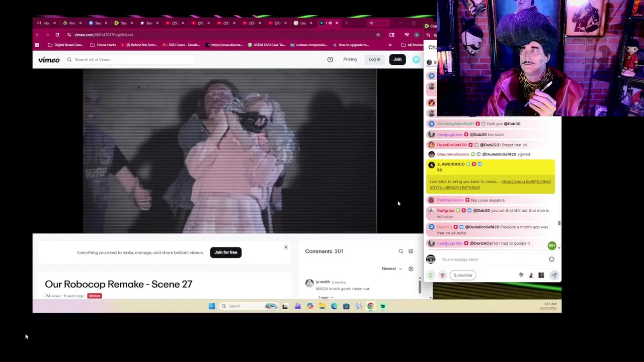Open USDM DVD Case bookmark
This screenshot has height=362, width=644.
coord(267,45)
